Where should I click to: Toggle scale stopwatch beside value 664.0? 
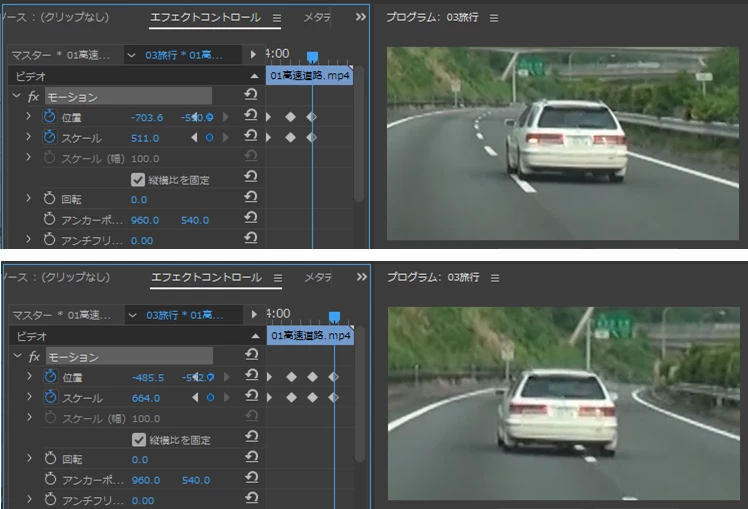pyautogui.click(x=51, y=397)
